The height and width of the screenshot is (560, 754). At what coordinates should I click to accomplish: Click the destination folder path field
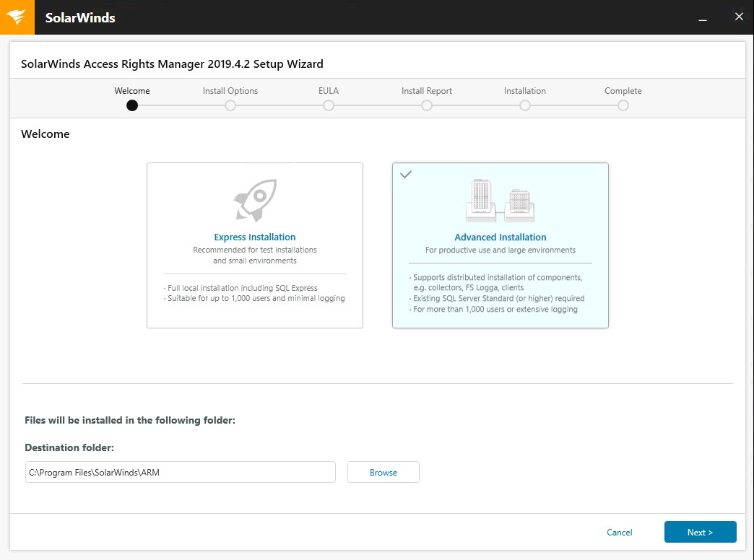pyautogui.click(x=181, y=472)
